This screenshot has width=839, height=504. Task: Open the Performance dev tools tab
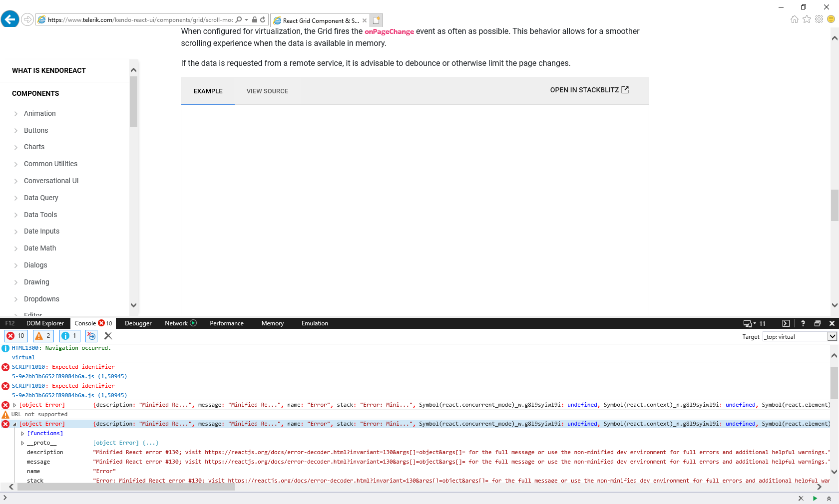pyautogui.click(x=227, y=323)
